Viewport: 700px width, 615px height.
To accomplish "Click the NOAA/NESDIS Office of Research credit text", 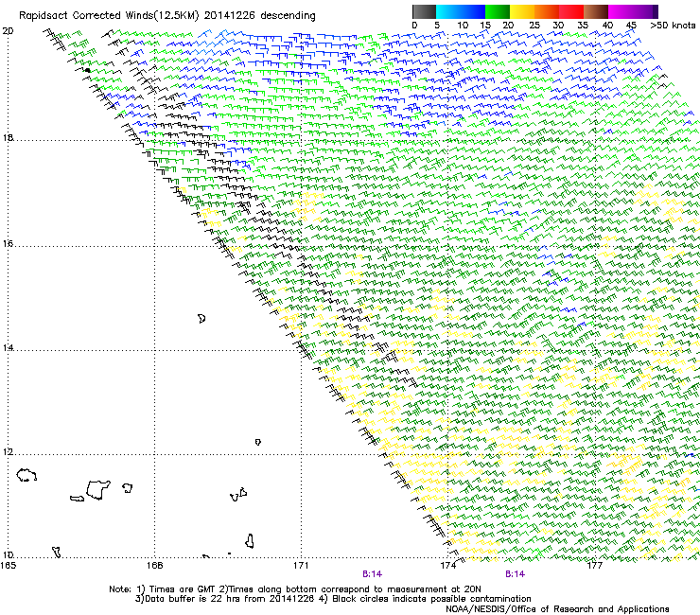I will [557, 609].
